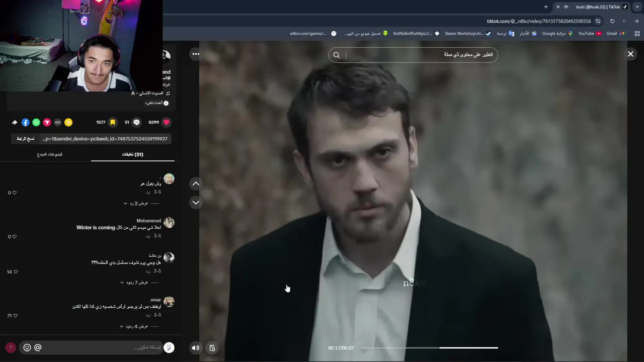Seek using the video progress bar

[429, 347]
